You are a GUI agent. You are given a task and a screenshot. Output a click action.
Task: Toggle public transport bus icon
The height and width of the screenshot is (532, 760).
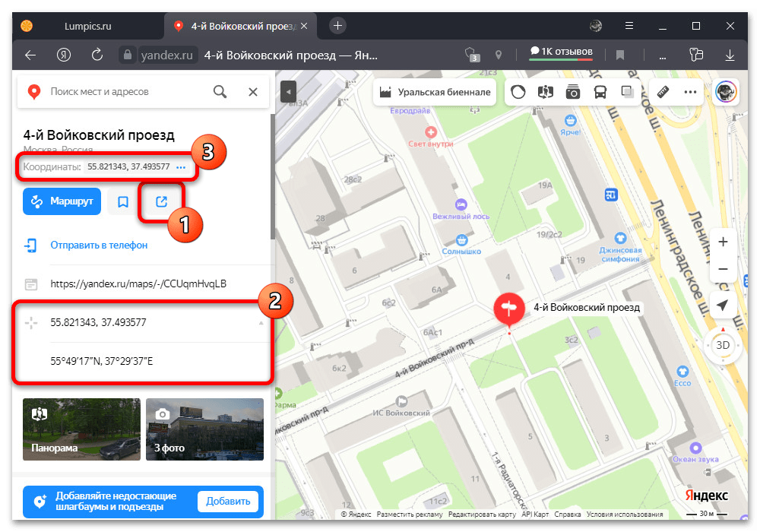point(600,92)
